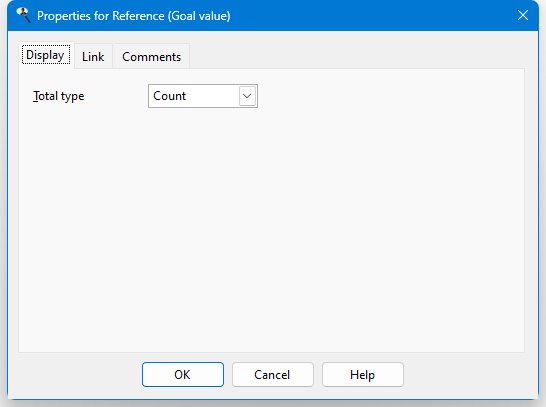This screenshot has width=546, height=407.
Task: Choose Link between Display and Comments
Action: click(x=93, y=56)
